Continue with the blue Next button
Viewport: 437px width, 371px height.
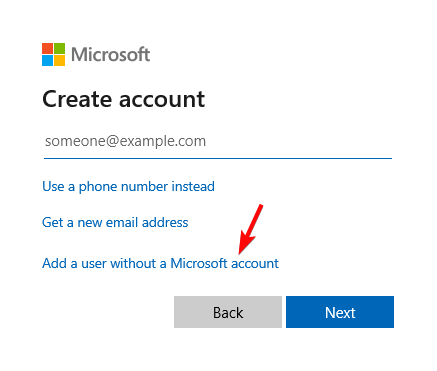340,312
